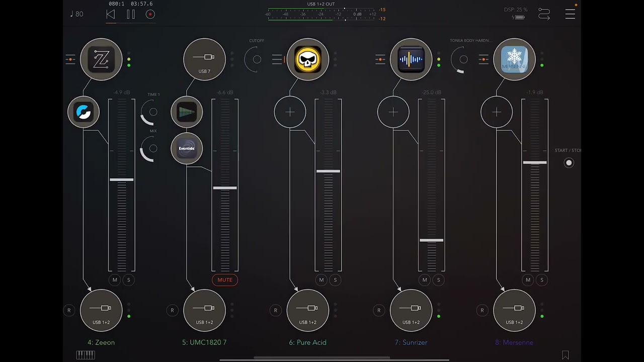Select the '5: UMC1820 7' channel label

click(x=204, y=342)
